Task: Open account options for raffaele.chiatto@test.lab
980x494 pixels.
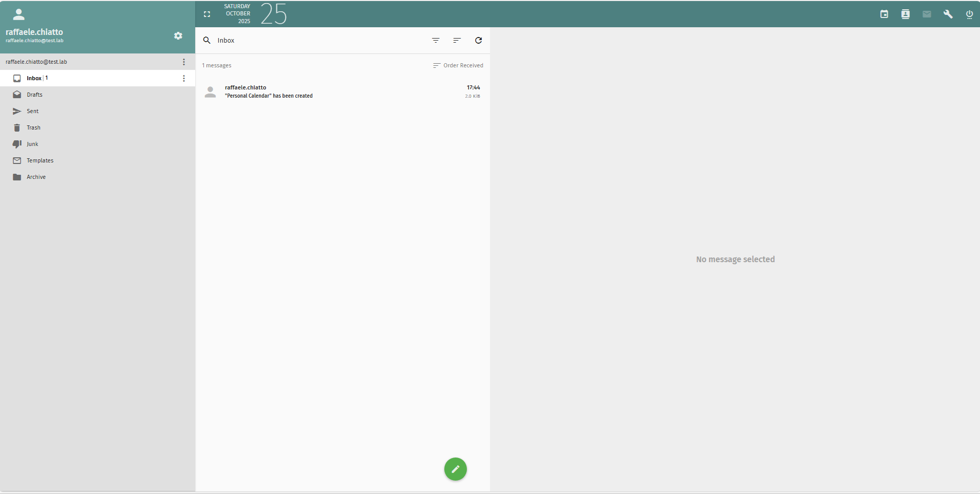Action: point(184,62)
